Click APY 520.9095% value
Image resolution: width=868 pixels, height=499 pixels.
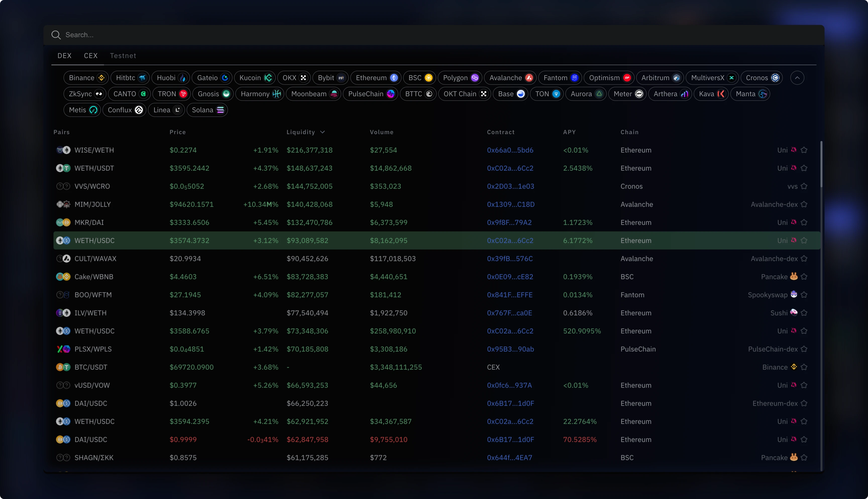tap(582, 331)
